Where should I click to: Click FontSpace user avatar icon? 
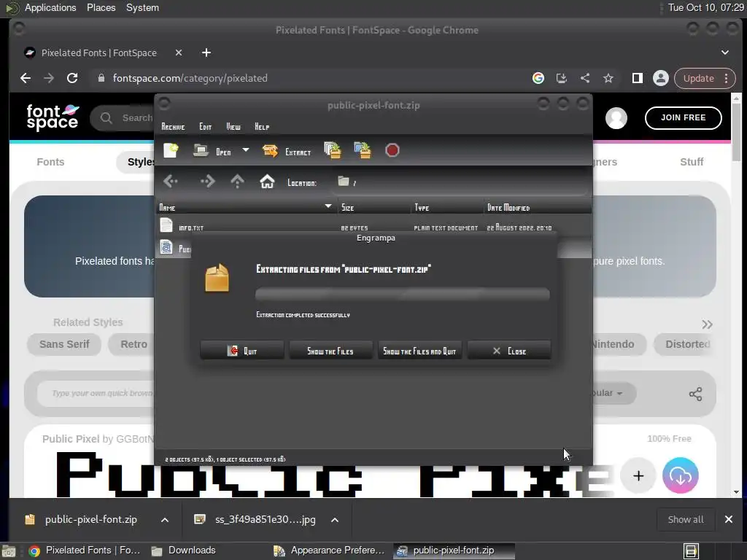[x=616, y=118]
